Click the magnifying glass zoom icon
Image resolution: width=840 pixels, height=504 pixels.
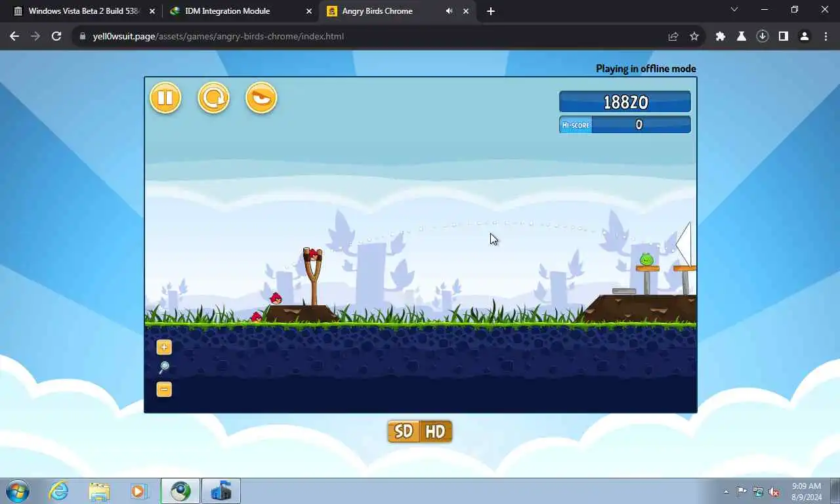(164, 367)
